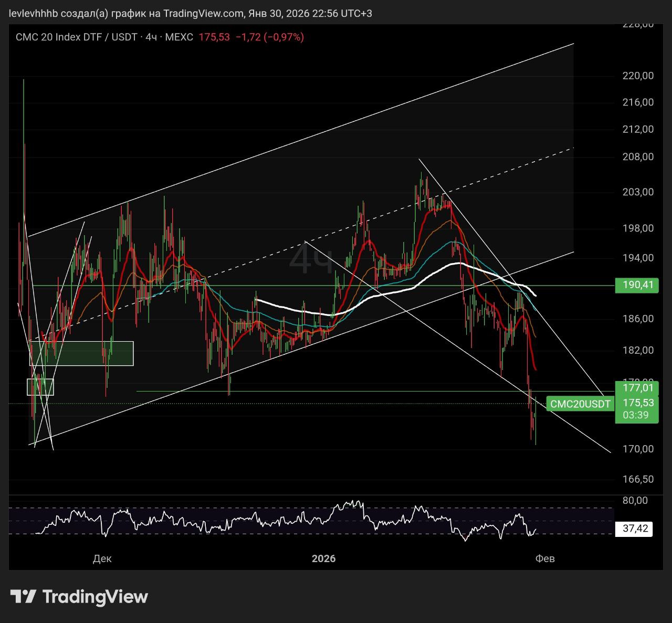This screenshot has height=623, width=672.
Task: Click the RSI value label 37,42
Action: (x=635, y=528)
